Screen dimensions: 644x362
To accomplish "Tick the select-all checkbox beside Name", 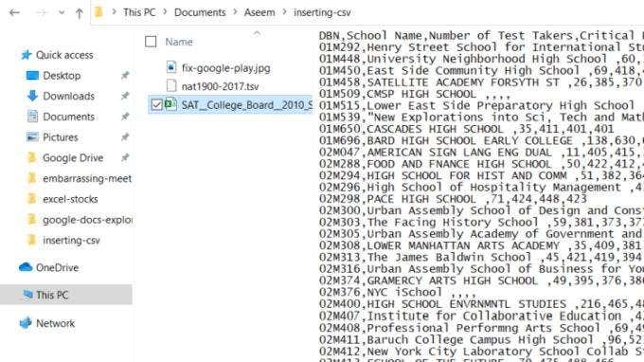I will pos(151,42).
